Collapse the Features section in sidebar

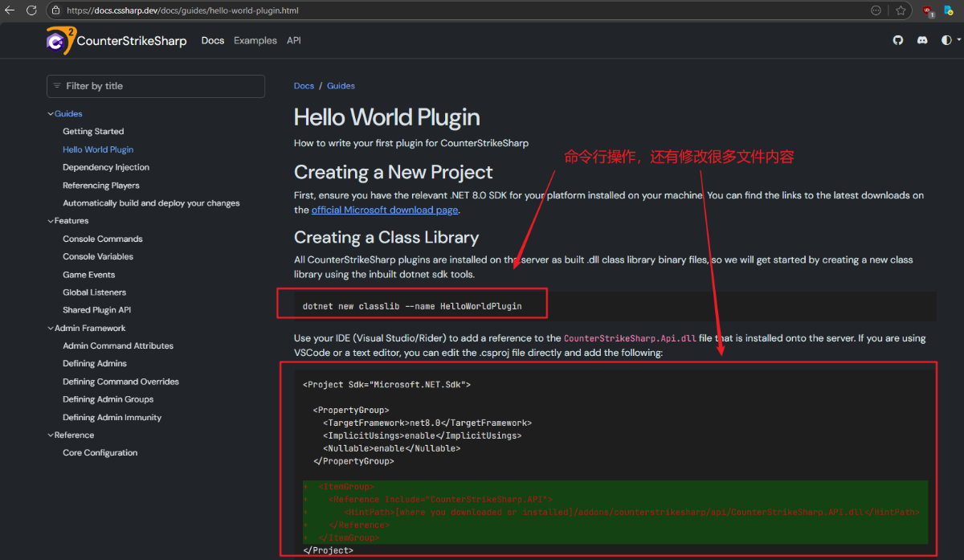tap(51, 221)
